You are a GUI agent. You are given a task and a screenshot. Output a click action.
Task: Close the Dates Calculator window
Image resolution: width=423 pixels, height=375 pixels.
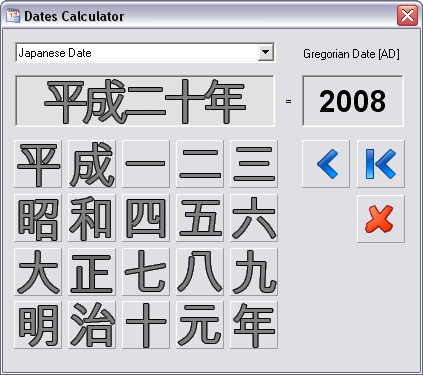[x=407, y=15]
